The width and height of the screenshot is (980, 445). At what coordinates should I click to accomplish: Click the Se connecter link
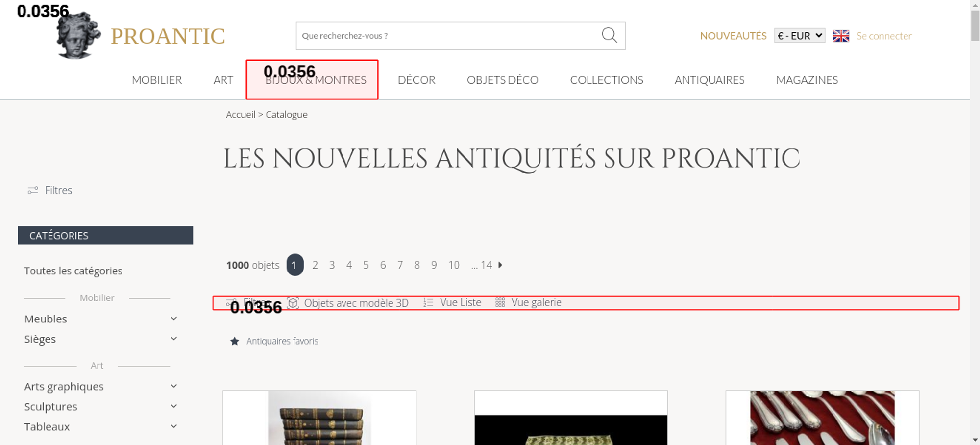(884, 36)
